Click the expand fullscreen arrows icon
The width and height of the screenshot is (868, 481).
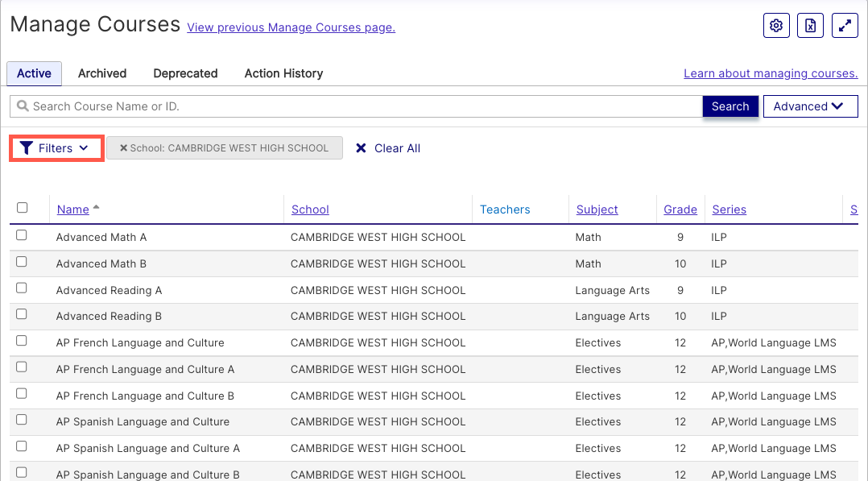point(845,26)
